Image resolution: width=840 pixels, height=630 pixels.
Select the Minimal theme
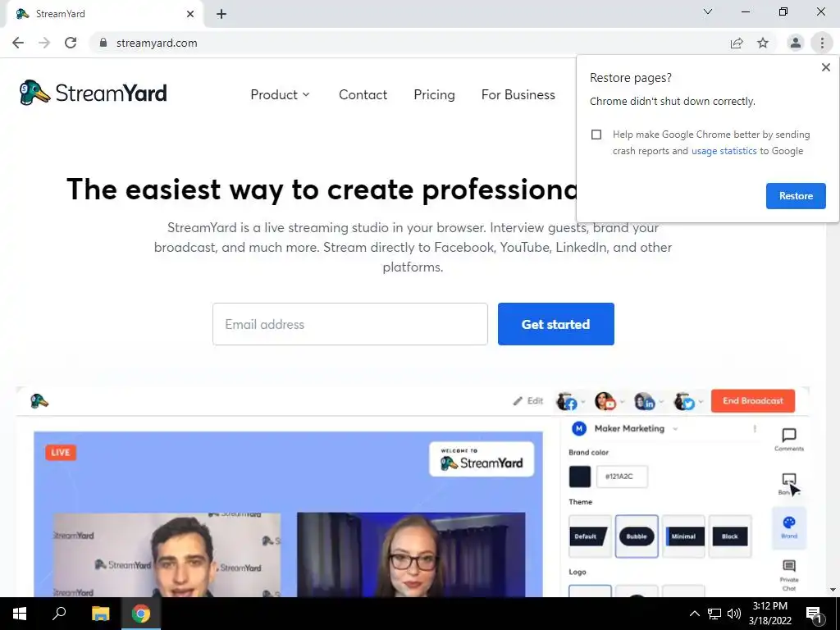[x=683, y=536]
